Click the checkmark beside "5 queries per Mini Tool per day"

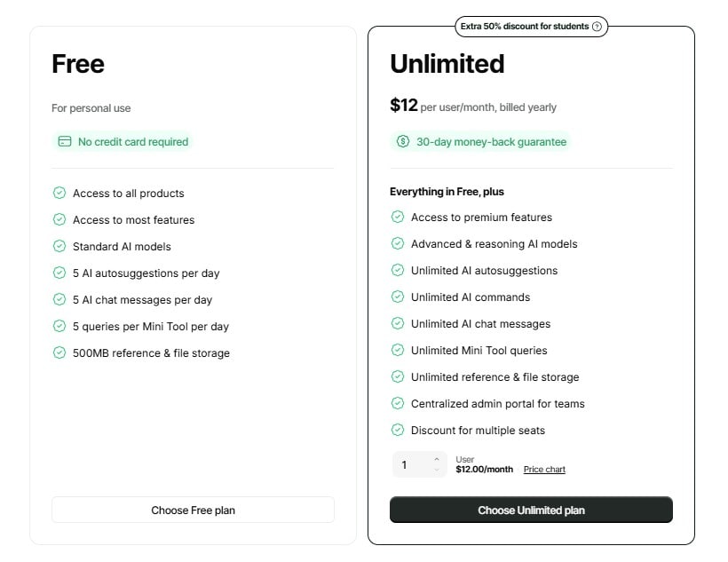tap(59, 326)
